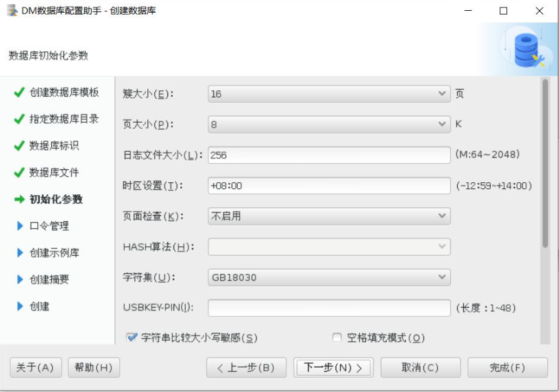Open 页大小 dropdown showing 8

329,124
